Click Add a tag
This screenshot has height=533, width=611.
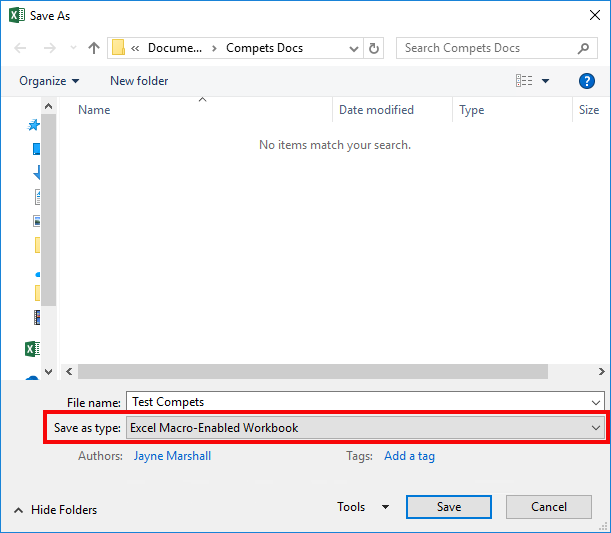tap(409, 456)
